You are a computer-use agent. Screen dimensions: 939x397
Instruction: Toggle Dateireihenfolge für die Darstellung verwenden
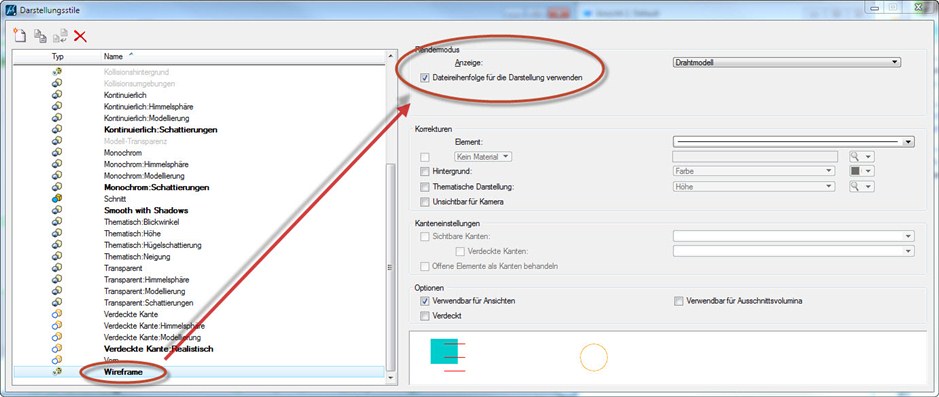pos(425,77)
